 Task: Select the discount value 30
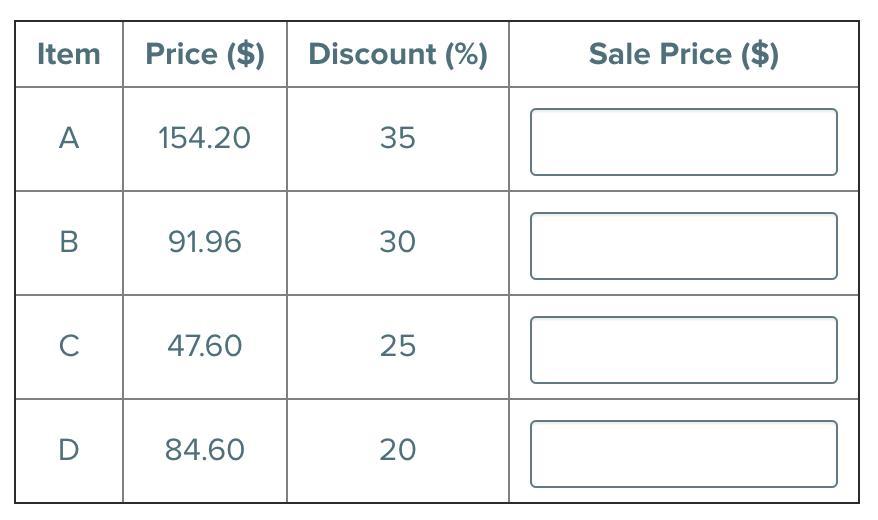[397, 242]
